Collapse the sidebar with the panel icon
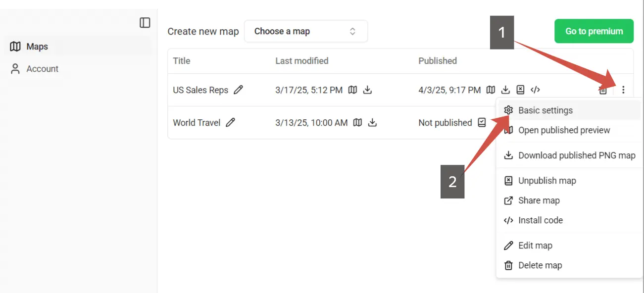The image size is (644, 293). click(145, 23)
